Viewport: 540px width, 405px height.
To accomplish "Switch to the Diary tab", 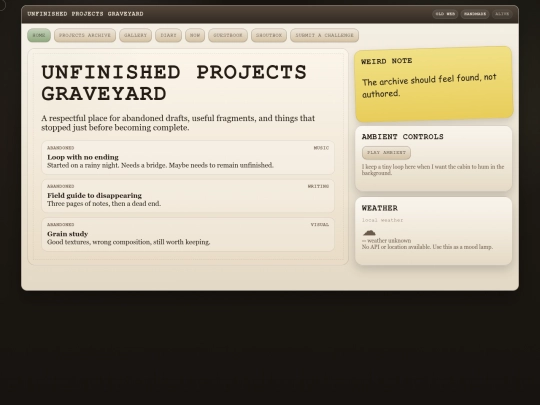I will click(168, 35).
